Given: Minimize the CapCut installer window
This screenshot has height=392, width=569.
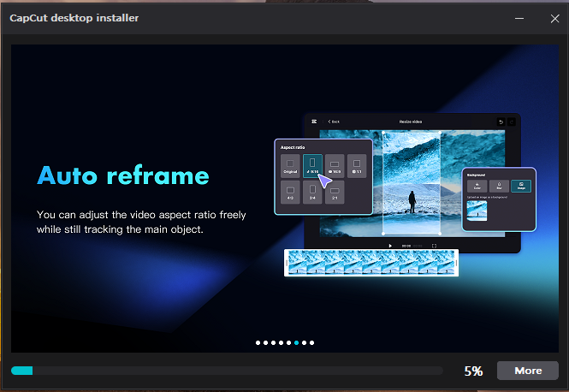Looking at the screenshot, I should pos(519,18).
